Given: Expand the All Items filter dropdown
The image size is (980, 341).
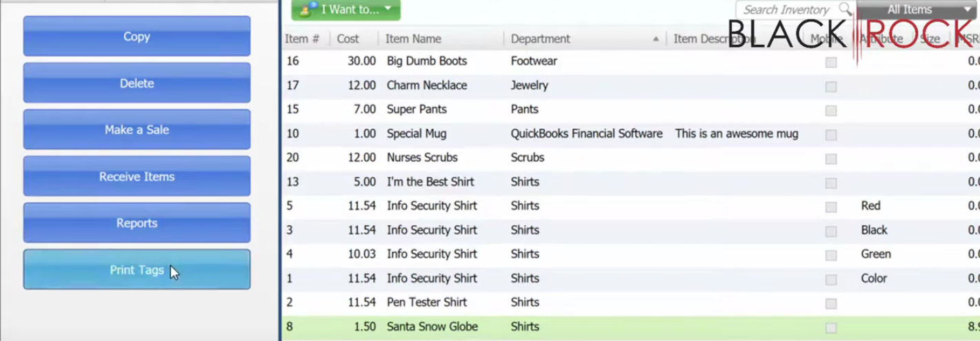Looking at the screenshot, I should tap(917, 10).
